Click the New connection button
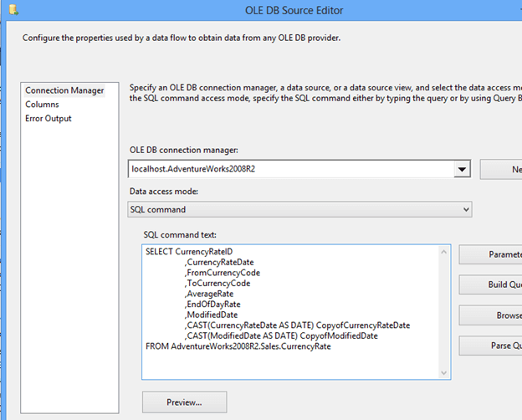 click(501, 169)
